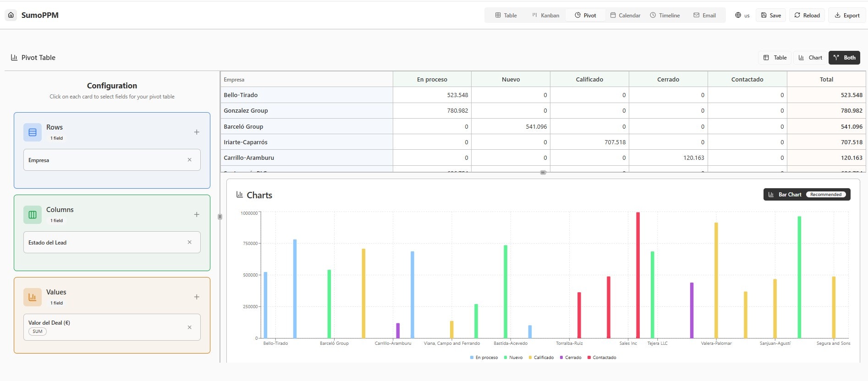Remove the Empresa field from Rows
Viewport: 868px width, 381px height.
click(189, 160)
